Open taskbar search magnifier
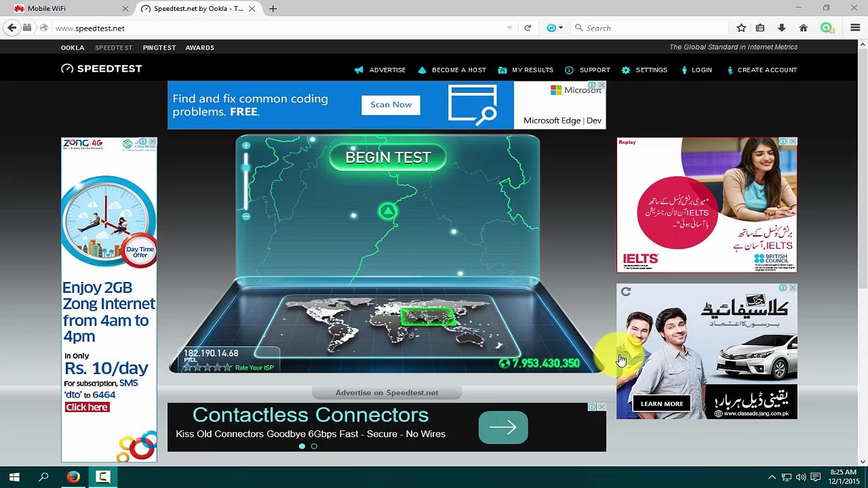868x488 pixels. click(x=43, y=477)
